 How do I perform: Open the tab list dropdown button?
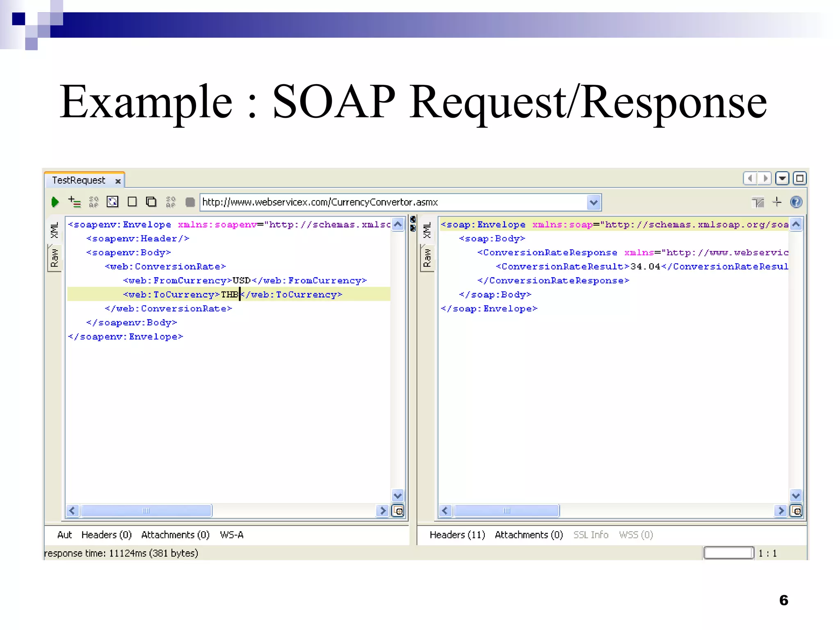[782, 178]
